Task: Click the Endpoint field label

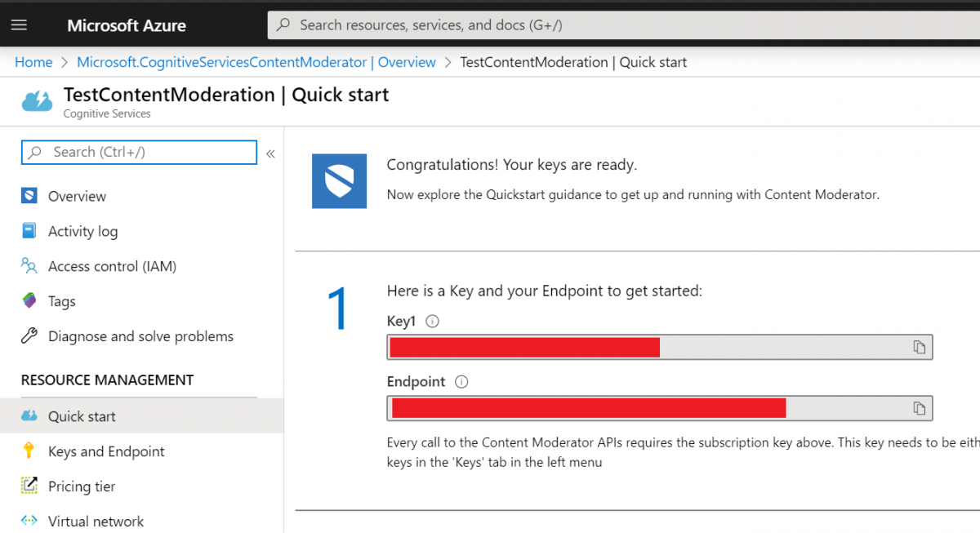Action: tap(416, 382)
